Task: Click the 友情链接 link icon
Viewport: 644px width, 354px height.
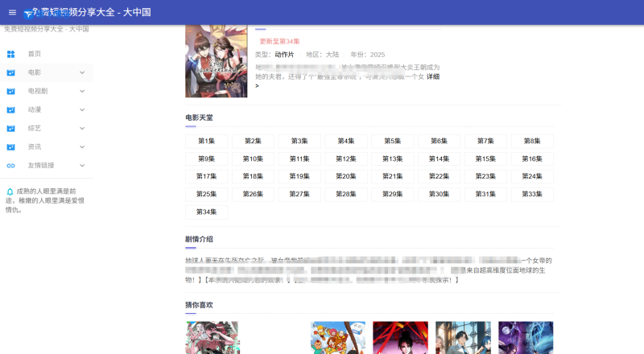Action: click(x=11, y=166)
